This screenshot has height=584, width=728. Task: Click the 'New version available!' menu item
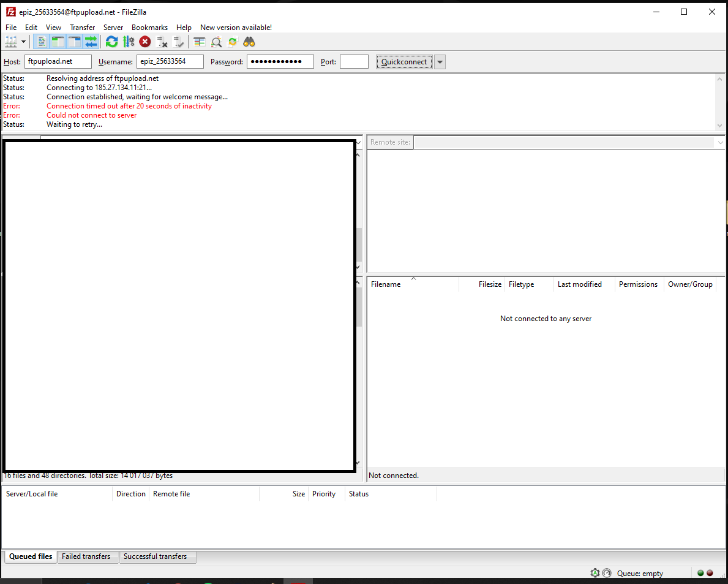coord(236,28)
